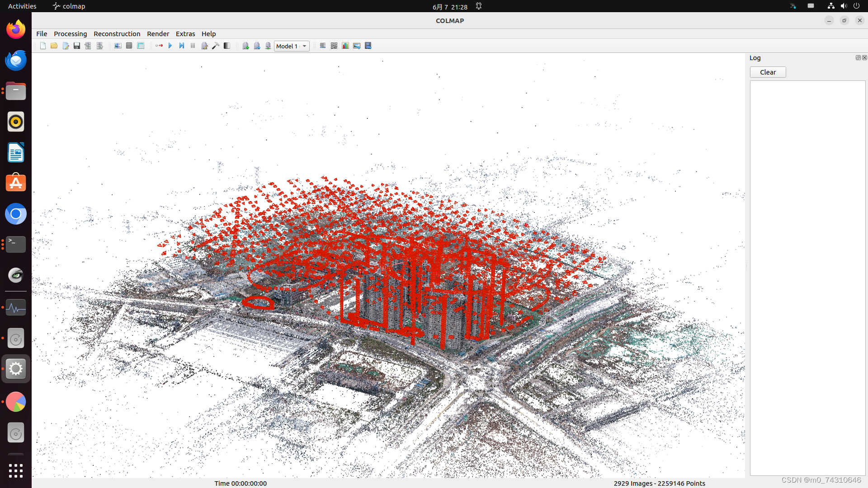Start reconstruction with the play icon
Viewport: 868px width, 488px height.
tap(170, 46)
